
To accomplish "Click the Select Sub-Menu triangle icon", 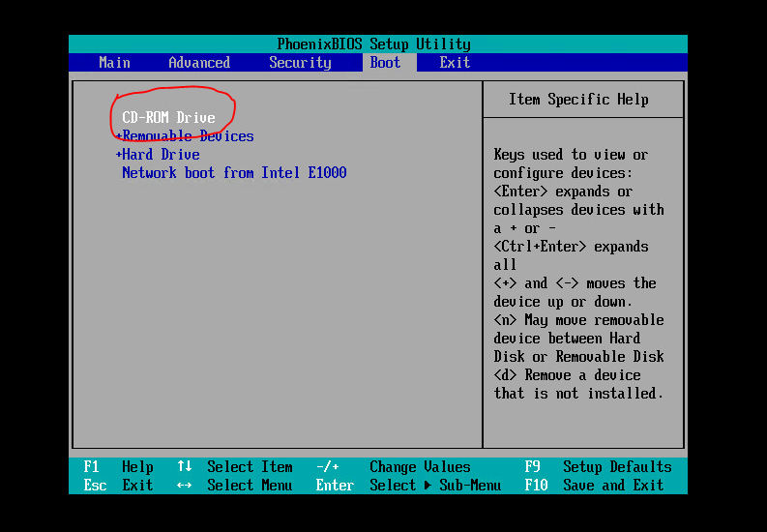I will click(428, 486).
